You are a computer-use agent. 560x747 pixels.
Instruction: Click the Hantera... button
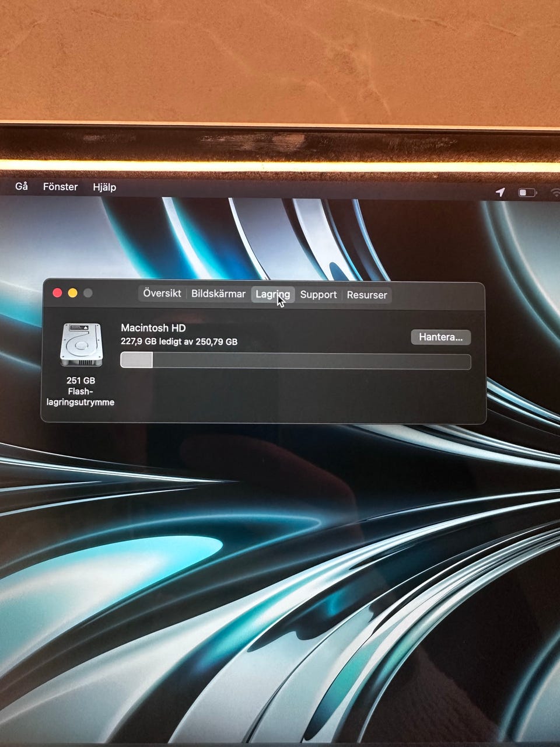(440, 337)
